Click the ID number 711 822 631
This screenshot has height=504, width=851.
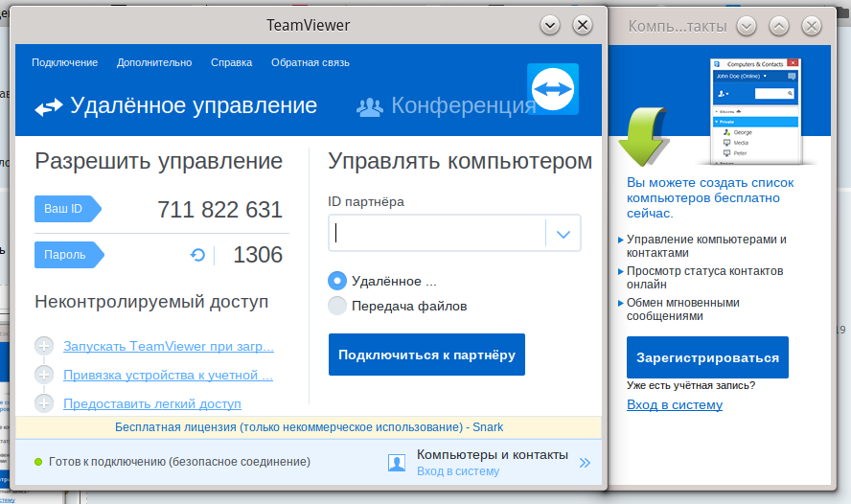[219, 210]
